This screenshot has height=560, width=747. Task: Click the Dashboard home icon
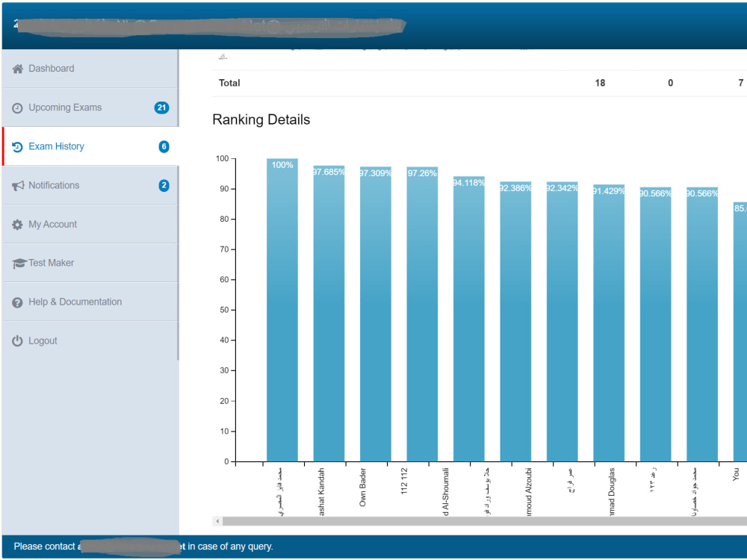click(18, 69)
